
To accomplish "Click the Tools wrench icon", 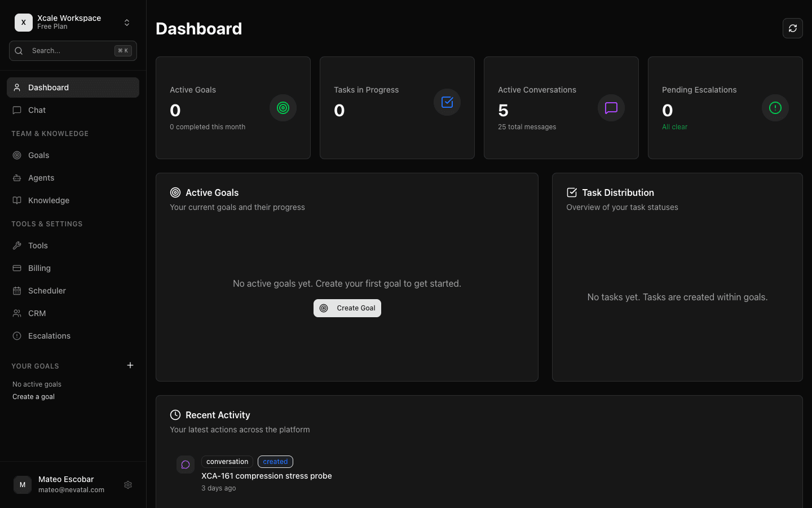I will pyautogui.click(x=17, y=246).
